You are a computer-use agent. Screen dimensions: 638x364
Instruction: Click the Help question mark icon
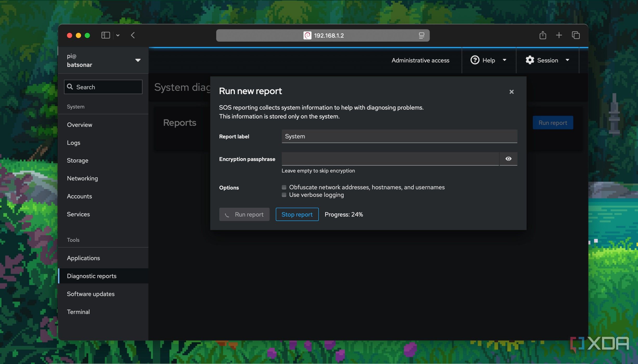475,60
